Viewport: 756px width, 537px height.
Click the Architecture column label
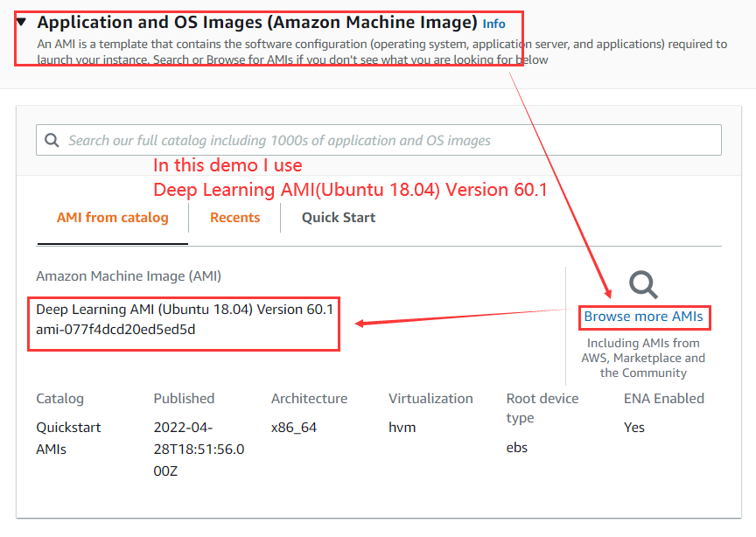coord(309,399)
